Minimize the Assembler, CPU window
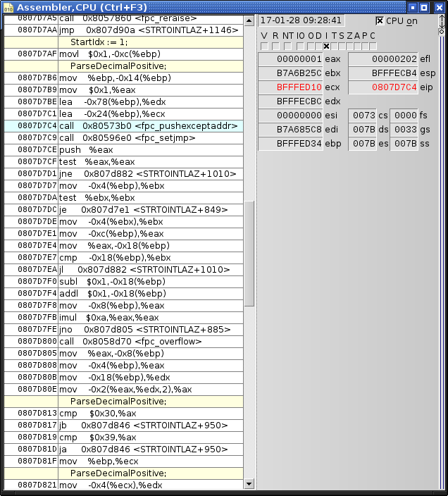This screenshot has height=496, width=448. click(411, 7)
